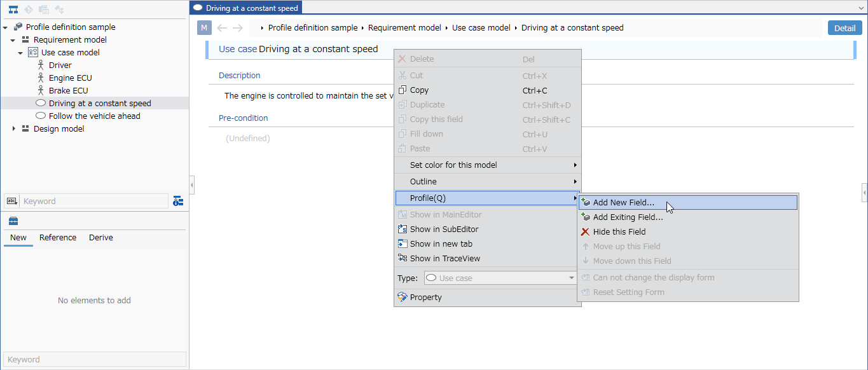Collapse the left panel with the splitter arrow
Image resolution: width=868 pixels, height=370 pixels.
click(192, 185)
